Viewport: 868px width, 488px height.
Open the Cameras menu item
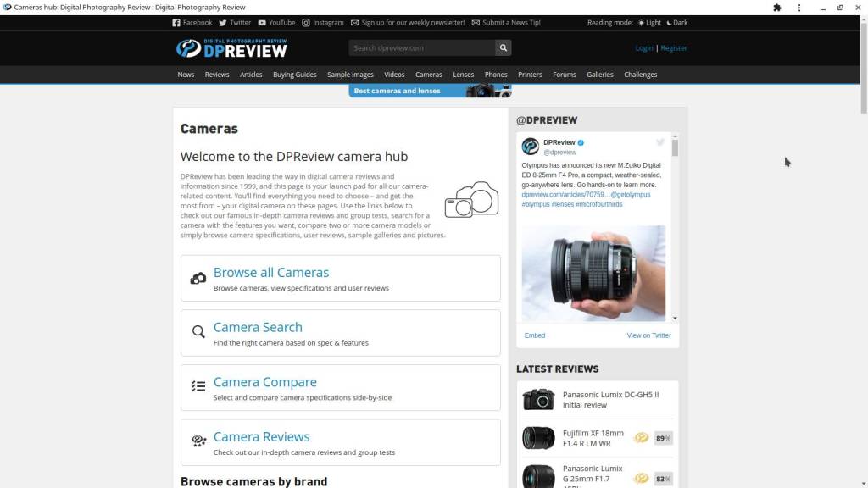point(429,75)
